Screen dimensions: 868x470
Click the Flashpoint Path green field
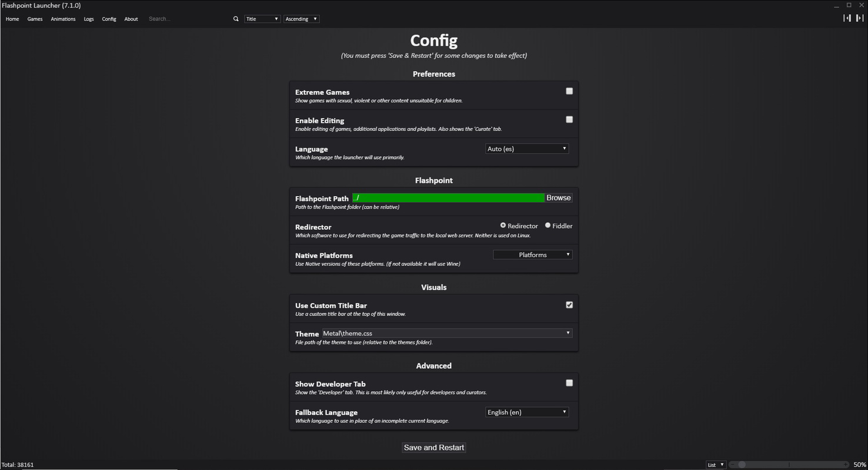point(448,198)
